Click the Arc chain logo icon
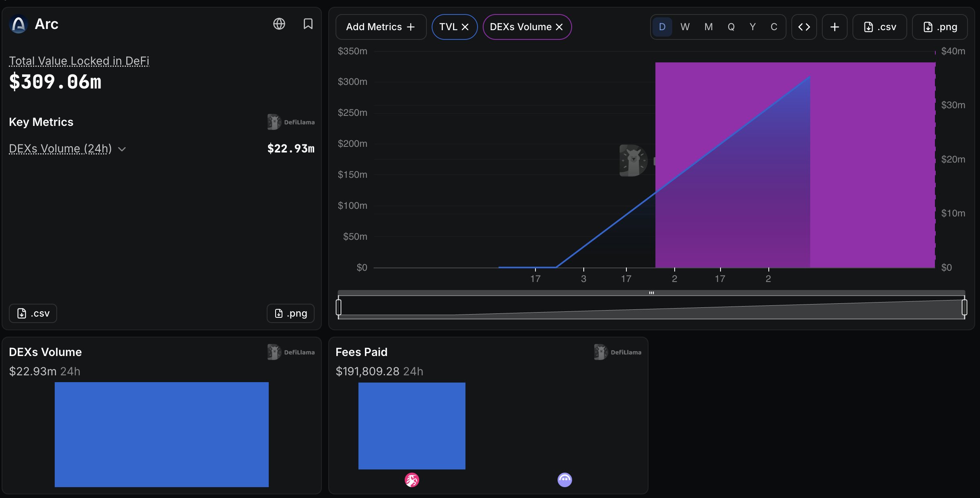The height and width of the screenshot is (498, 980). 19,24
